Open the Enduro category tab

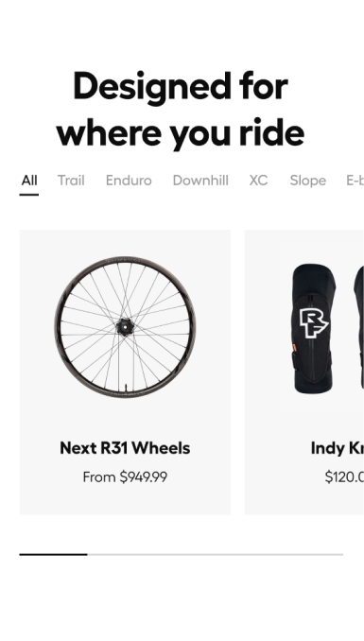129,181
